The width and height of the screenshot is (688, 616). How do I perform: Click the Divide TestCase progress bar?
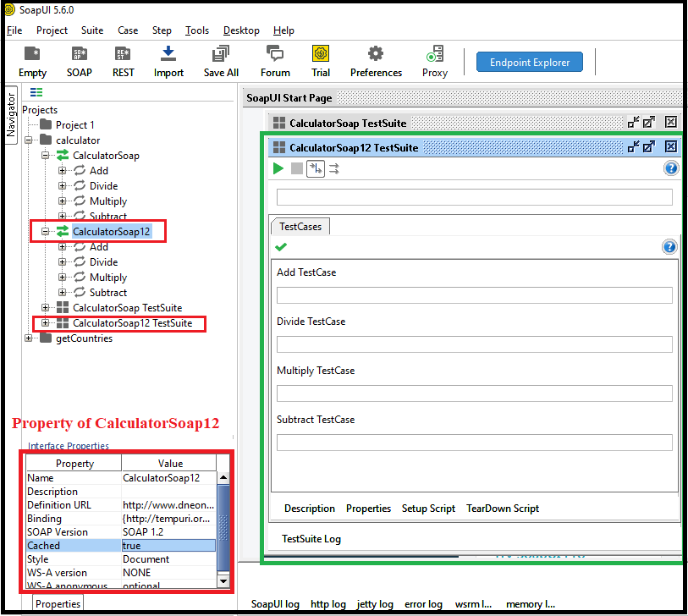tap(474, 344)
